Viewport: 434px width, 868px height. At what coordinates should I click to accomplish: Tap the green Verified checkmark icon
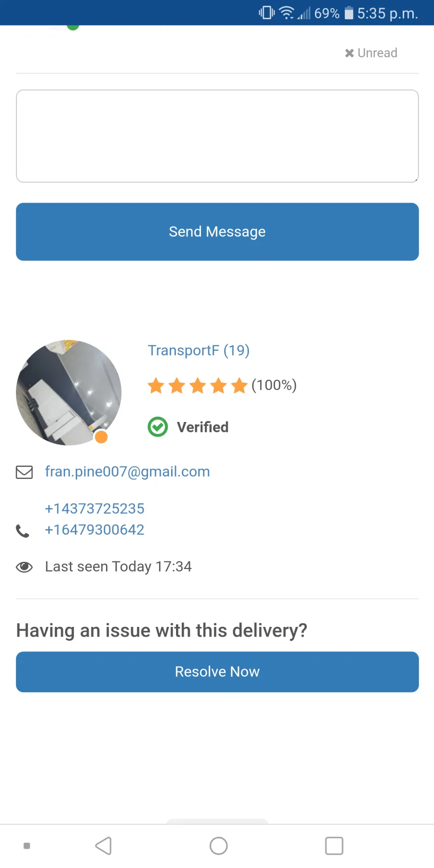click(158, 427)
